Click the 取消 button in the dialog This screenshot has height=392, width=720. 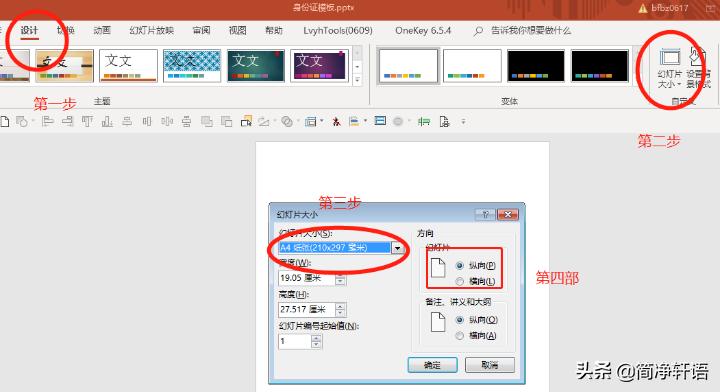[490, 365]
